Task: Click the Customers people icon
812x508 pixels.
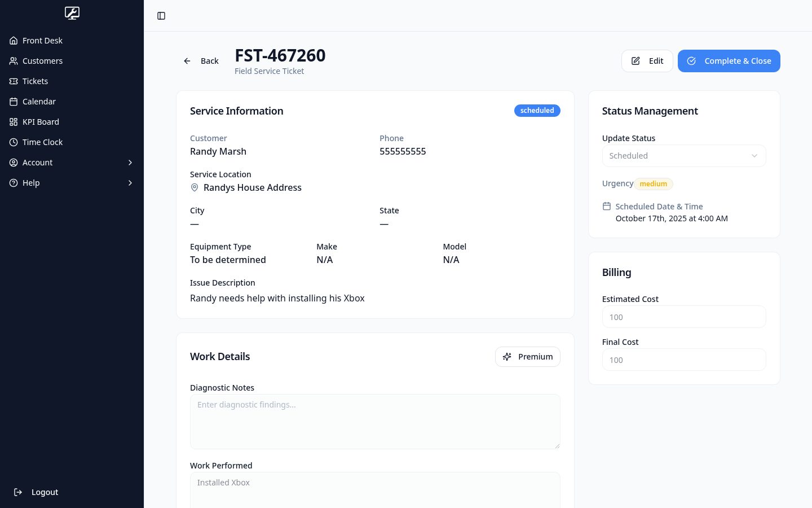Action: (x=14, y=61)
